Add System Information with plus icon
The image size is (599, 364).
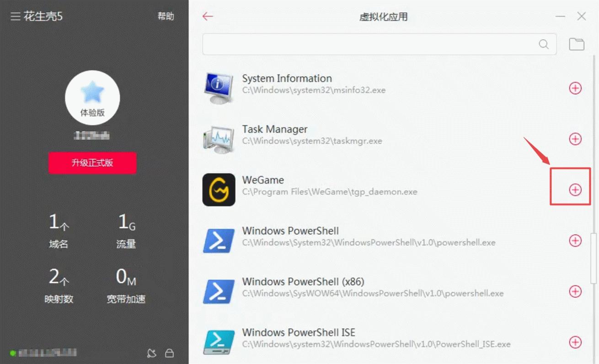coord(575,88)
